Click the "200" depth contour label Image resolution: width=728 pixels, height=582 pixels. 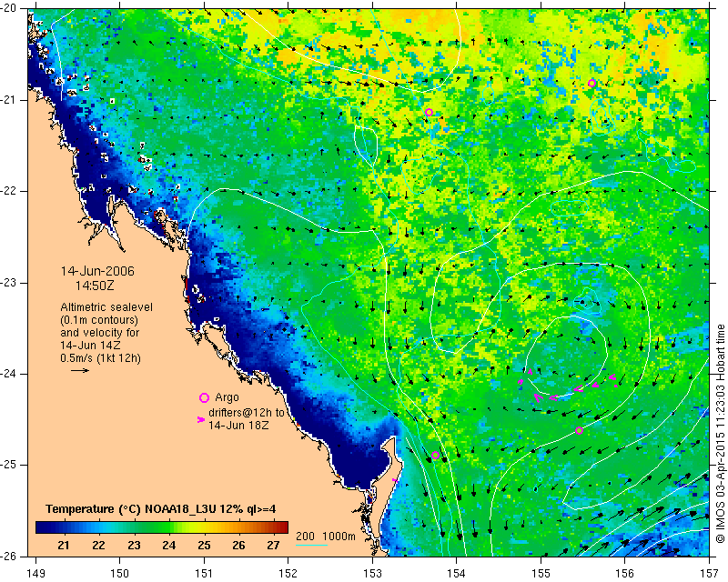[305, 537]
